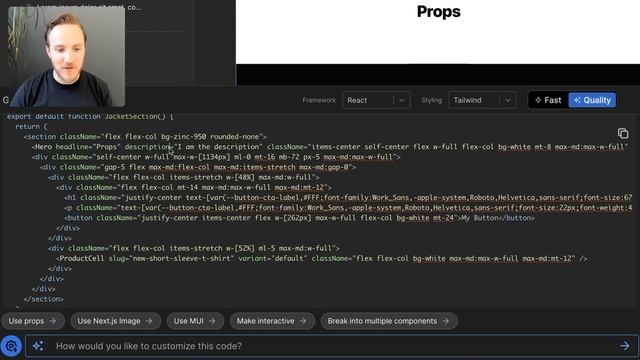Screen dimensions: 640x360
Task: Open settings via the blue gear icon
Action: (x=11, y=346)
